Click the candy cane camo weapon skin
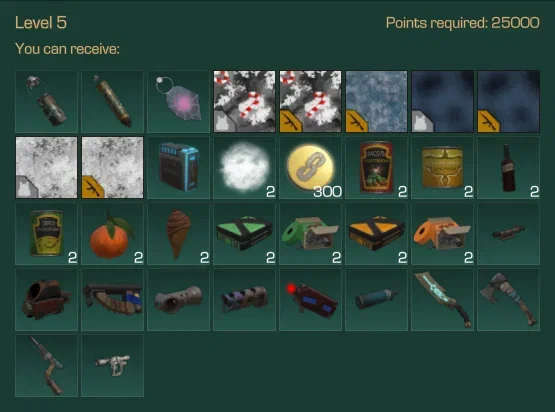This screenshot has width=555, height=412. click(x=310, y=102)
